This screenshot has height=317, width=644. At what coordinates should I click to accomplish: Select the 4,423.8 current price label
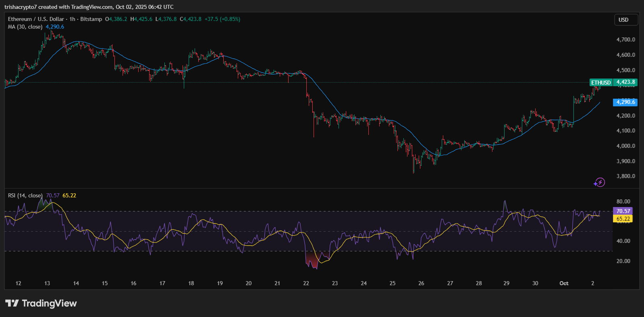[625, 82]
